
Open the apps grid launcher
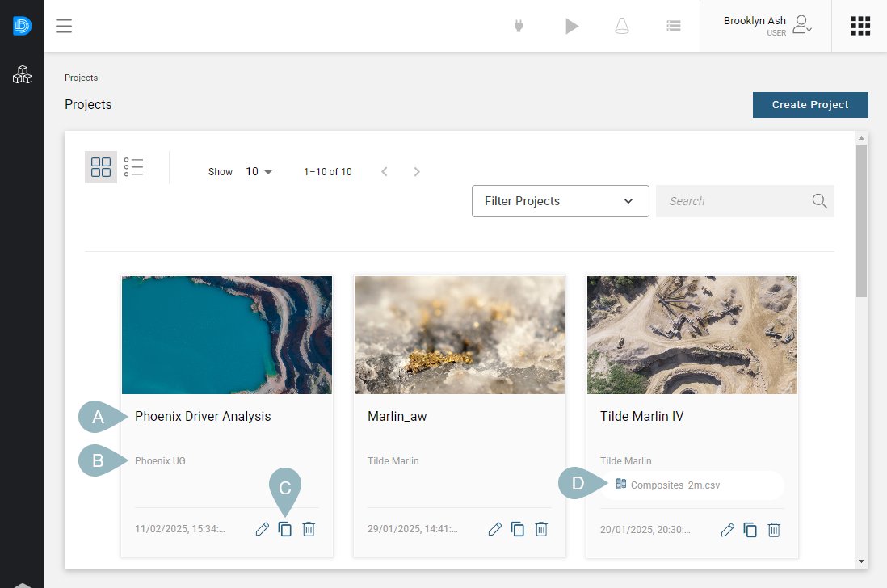[860, 26]
